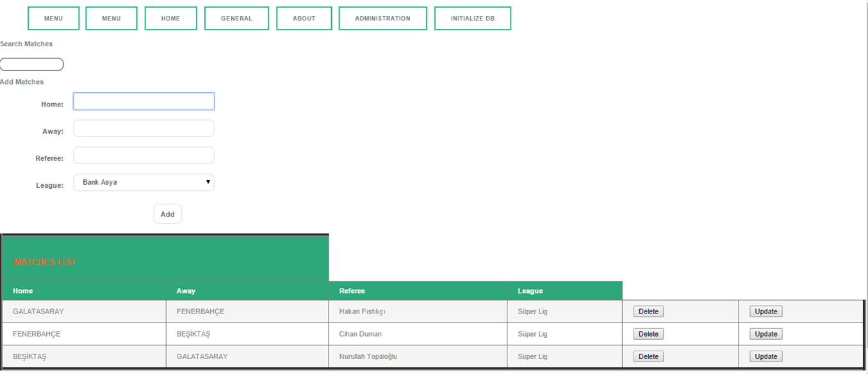This screenshot has width=868, height=375.
Task: Click the Add button
Action: point(167,214)
